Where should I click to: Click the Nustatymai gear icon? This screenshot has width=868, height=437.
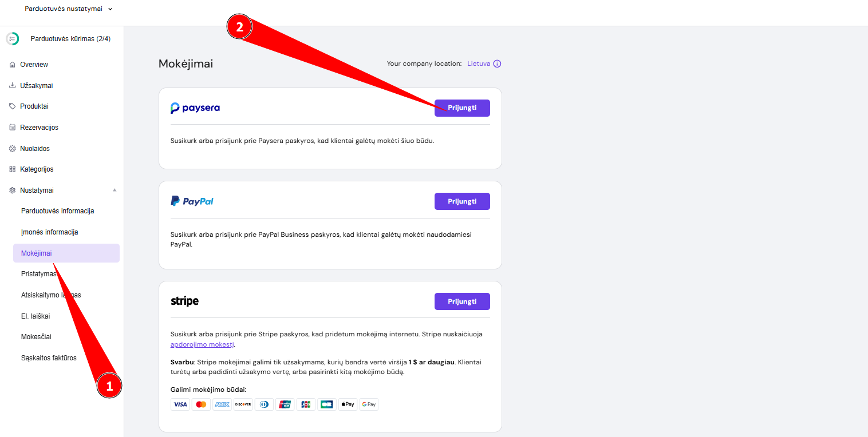tap(13, 190)
